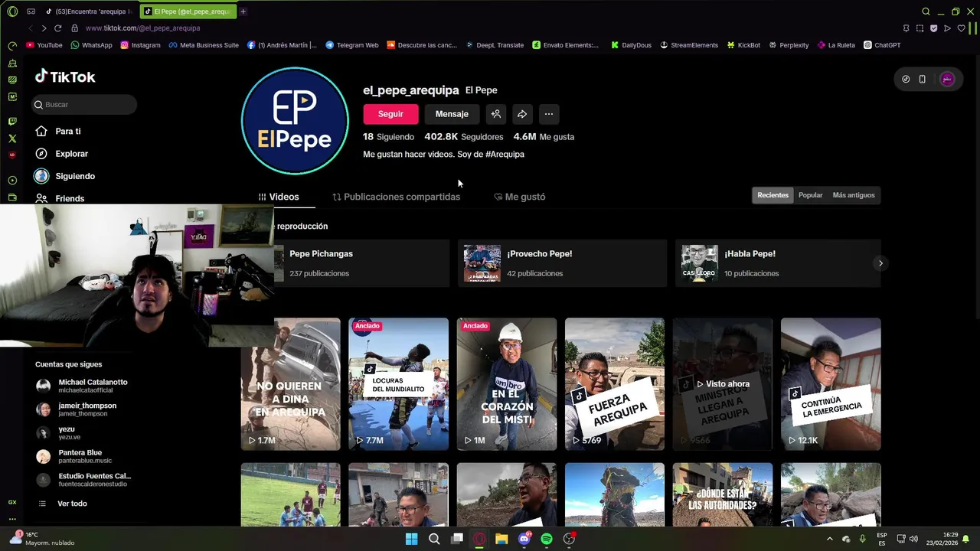Bookmark the page with the heart icon
Screen dimensions: 980x551
tap(961, 28)
